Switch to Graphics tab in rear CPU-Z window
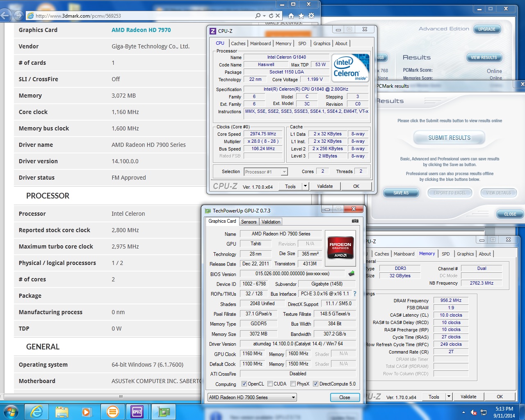This screenshot has height=420, width=525. pyautogui.click(x=465, y=254)
